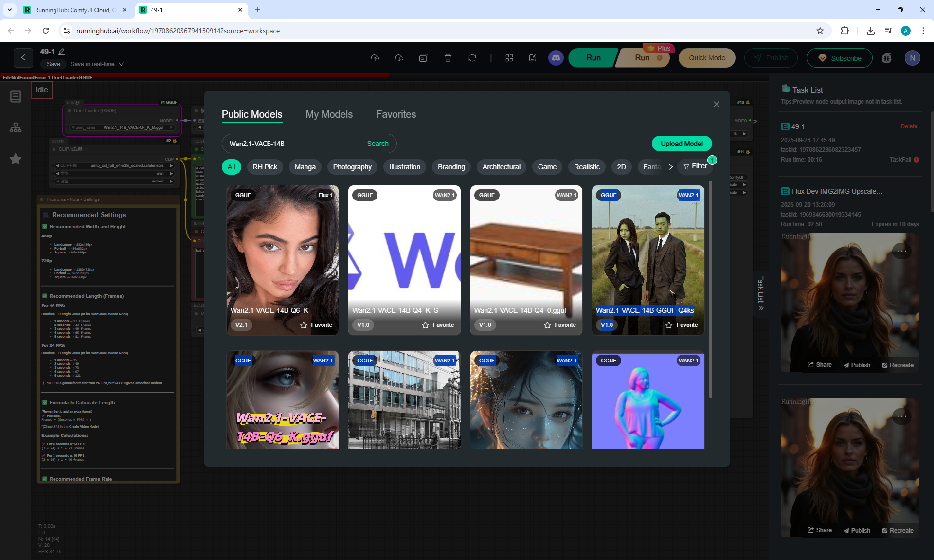Click the node tree icon in the left sidebar
The width and height of the screenshot is (934, 560).
point(16,128)
